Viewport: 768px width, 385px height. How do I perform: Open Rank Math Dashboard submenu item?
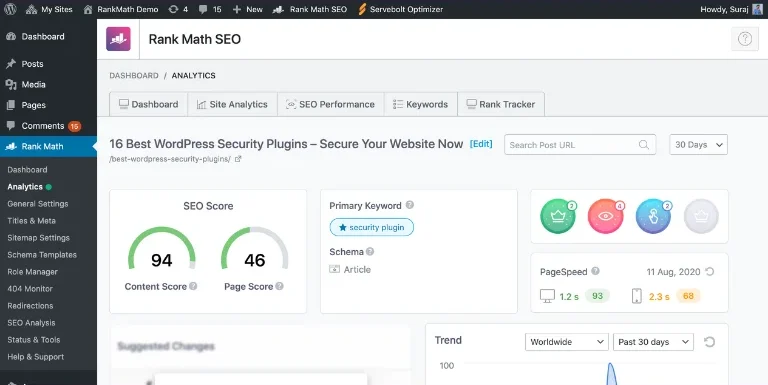27,169
